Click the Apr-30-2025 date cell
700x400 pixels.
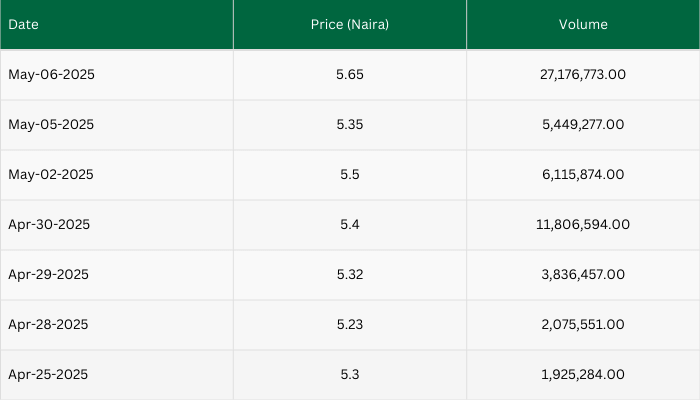pyautogui.click(x=49, y=225)
